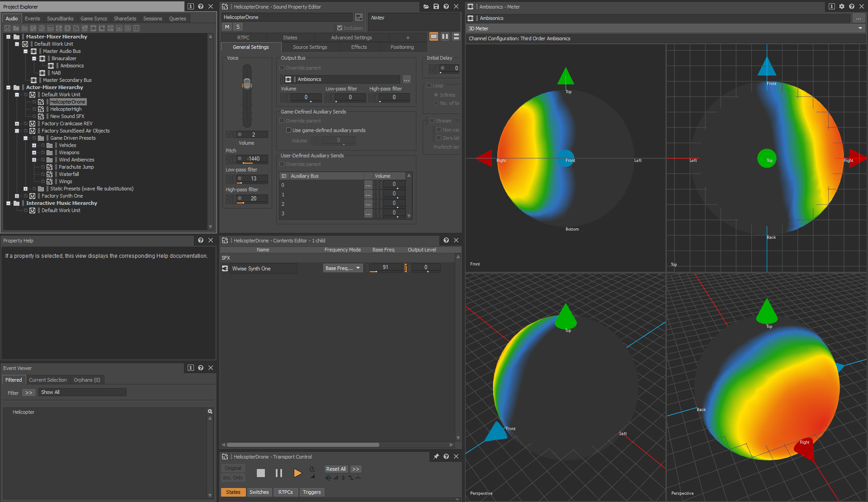
Task: Enable the Stream checkbox
Action: click(432, 121)
